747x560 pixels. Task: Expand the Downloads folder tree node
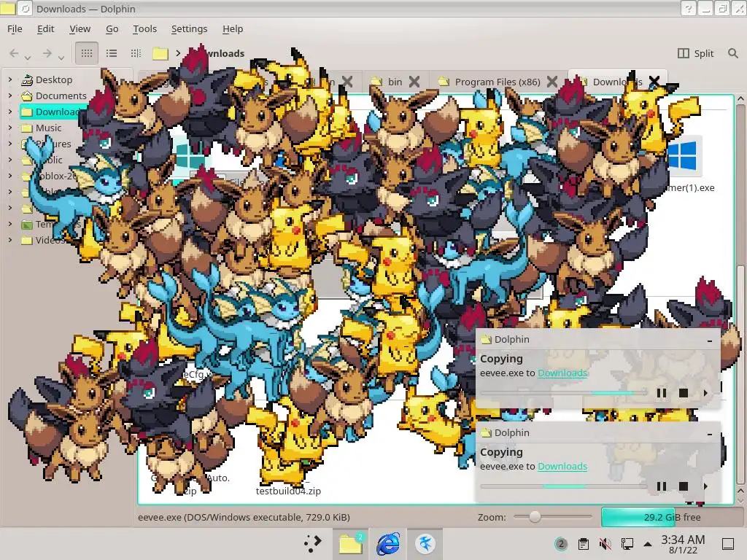pyautogui.click(x=10, y=112)
